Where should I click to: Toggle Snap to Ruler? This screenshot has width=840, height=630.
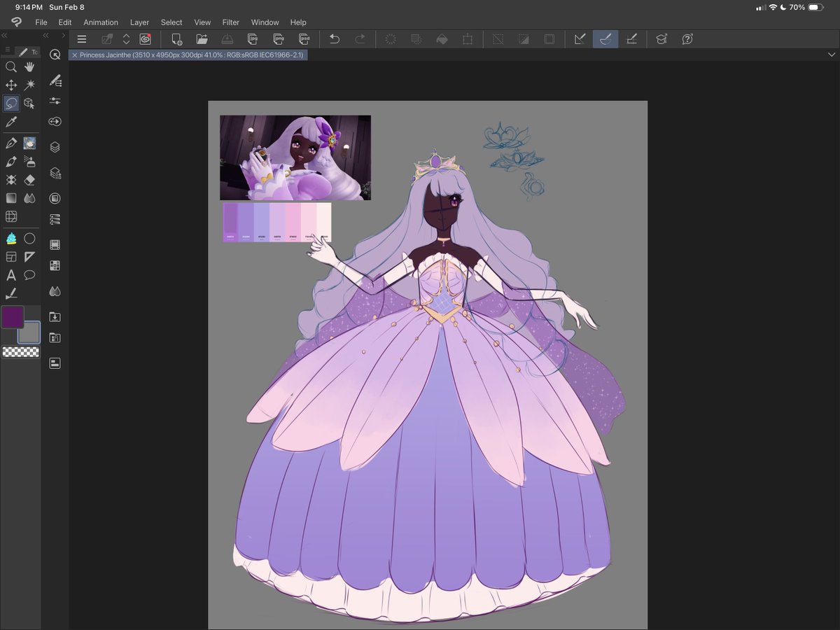(x=580, y=39)
